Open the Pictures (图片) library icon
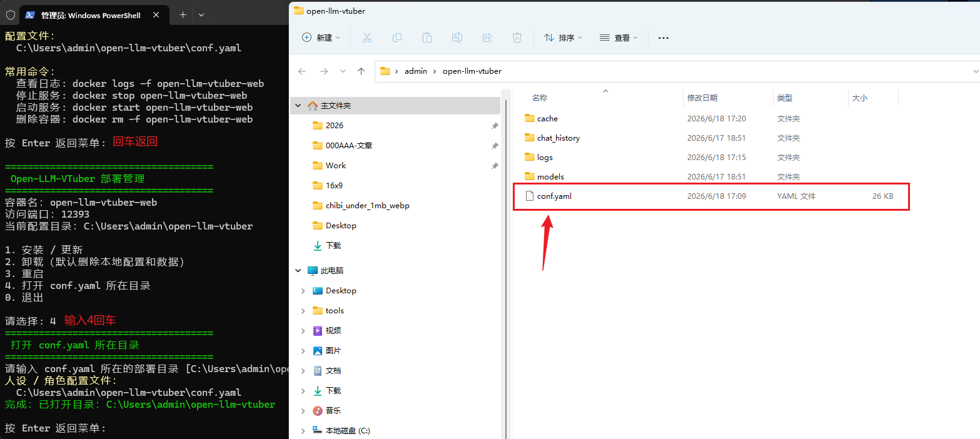980x439 pixels. click(318, 351)
